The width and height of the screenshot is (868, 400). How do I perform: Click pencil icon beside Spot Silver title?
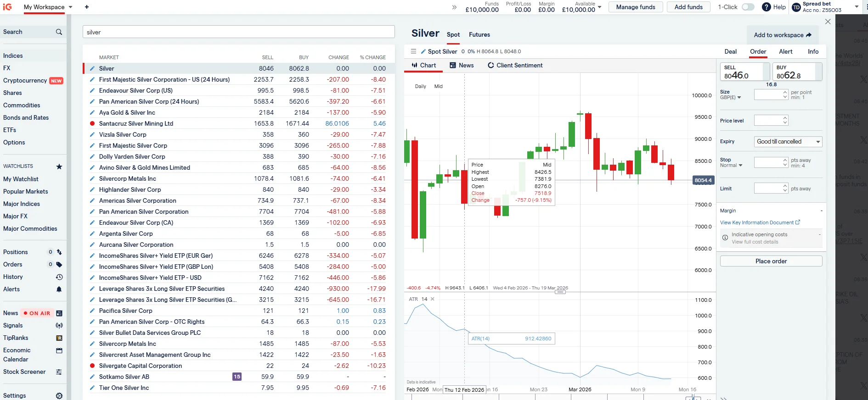point(423,51)
